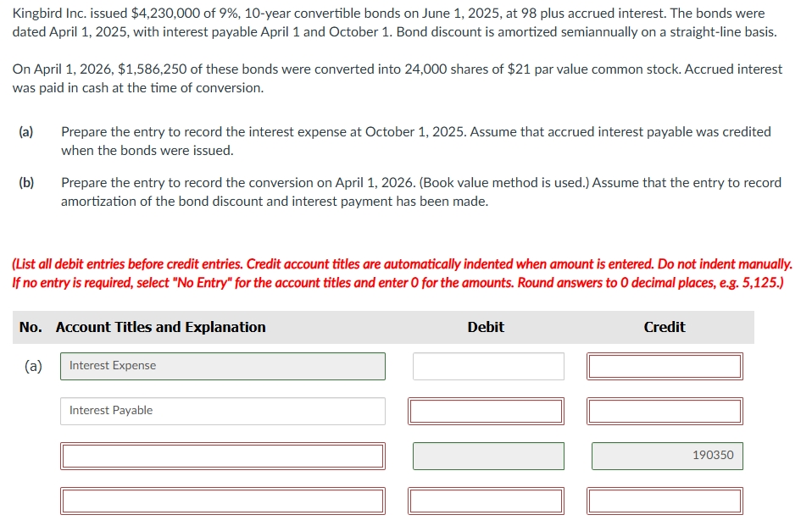
Task: Click the debit field in the bottom row
Action: (487, 501)
